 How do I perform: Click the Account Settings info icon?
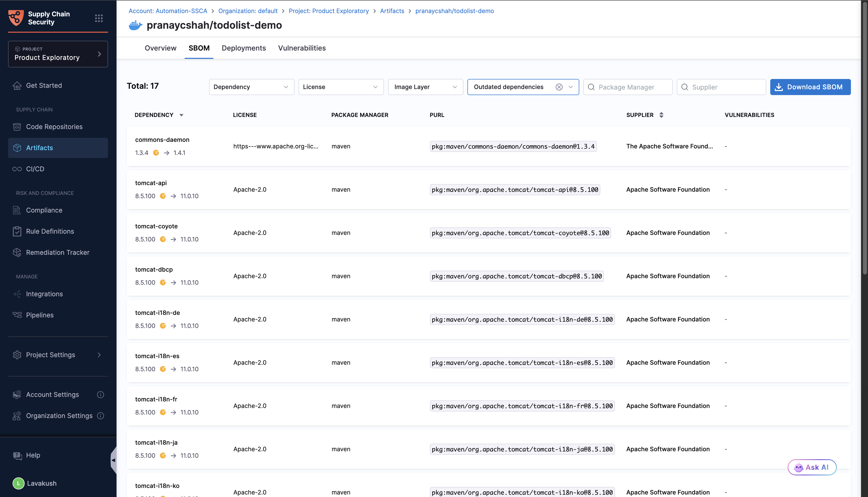100,395
